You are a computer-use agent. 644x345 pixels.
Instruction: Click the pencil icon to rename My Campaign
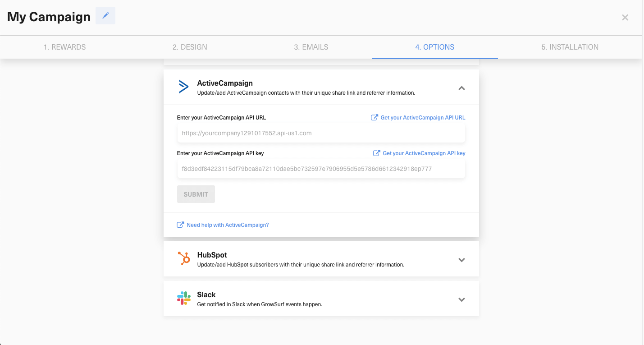105,15
